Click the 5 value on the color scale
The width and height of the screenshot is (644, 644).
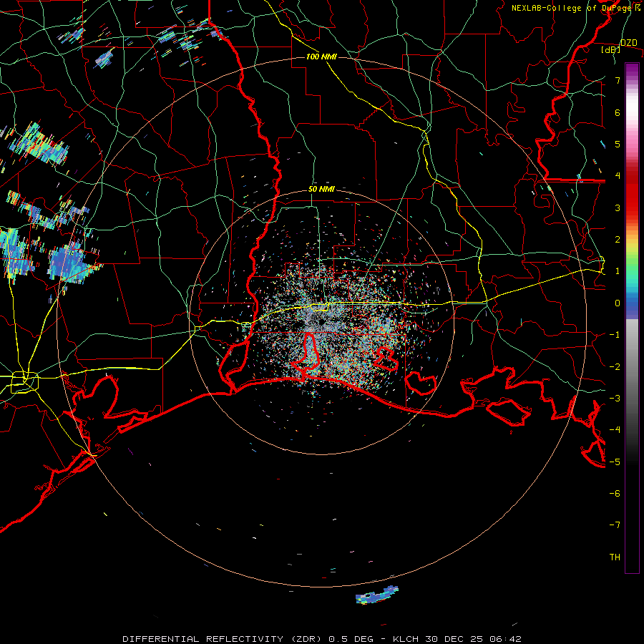tap(618, 144)
